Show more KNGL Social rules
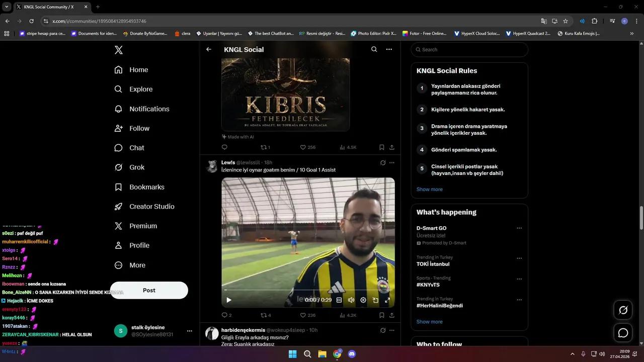Screen dimensions: 644x362 430,190
